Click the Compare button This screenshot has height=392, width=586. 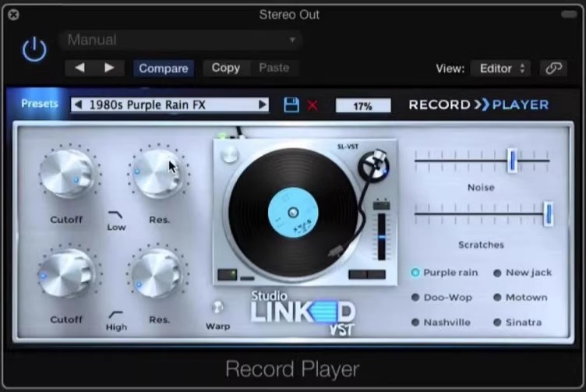click(163, 68)
